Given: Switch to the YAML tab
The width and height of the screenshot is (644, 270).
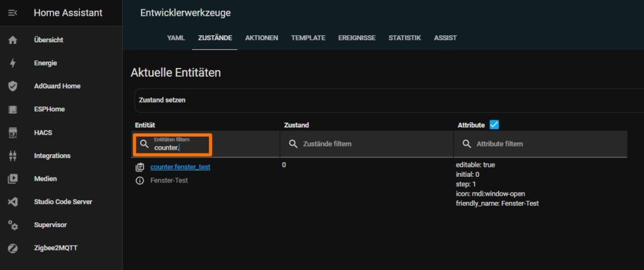Looking at the screenshot, I should tap(175, 38).
